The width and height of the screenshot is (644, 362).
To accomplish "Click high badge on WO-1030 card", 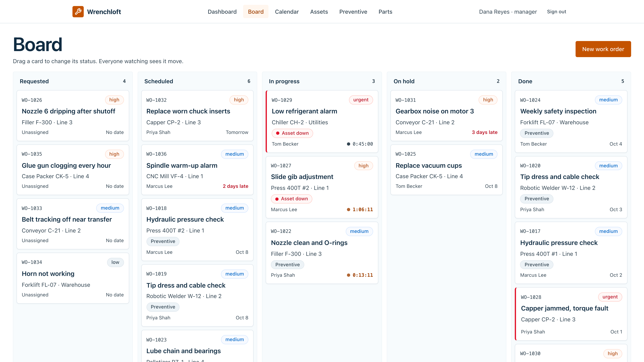I will click(x=612, y=354).
